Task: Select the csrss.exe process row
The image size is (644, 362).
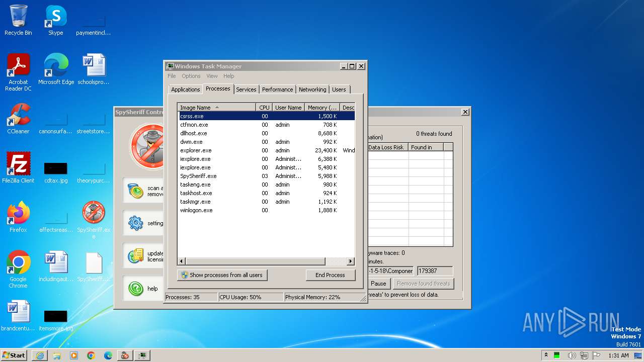Action: click(267, 116)
